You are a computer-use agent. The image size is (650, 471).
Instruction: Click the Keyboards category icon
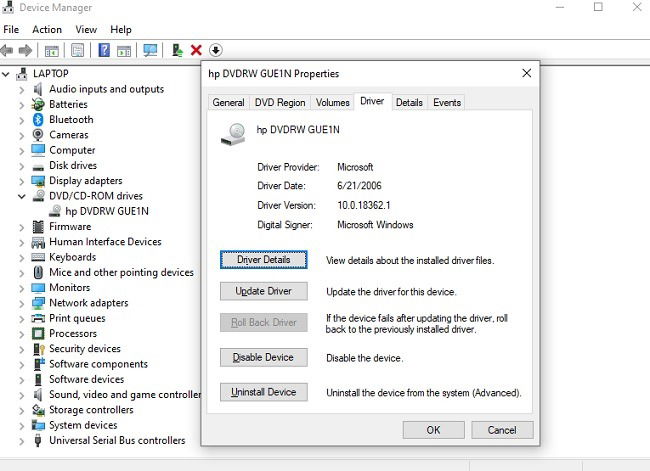click(38, 257)
